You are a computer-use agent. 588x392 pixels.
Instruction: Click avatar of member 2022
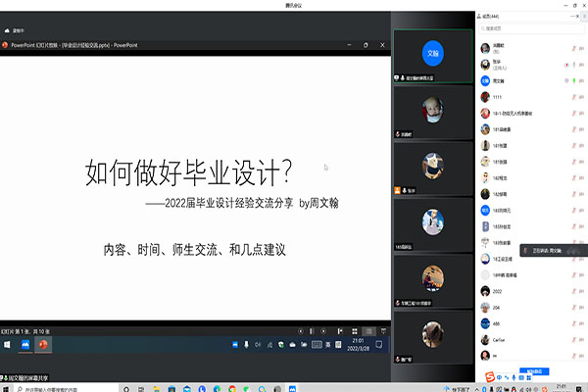(x=484, y=291)
